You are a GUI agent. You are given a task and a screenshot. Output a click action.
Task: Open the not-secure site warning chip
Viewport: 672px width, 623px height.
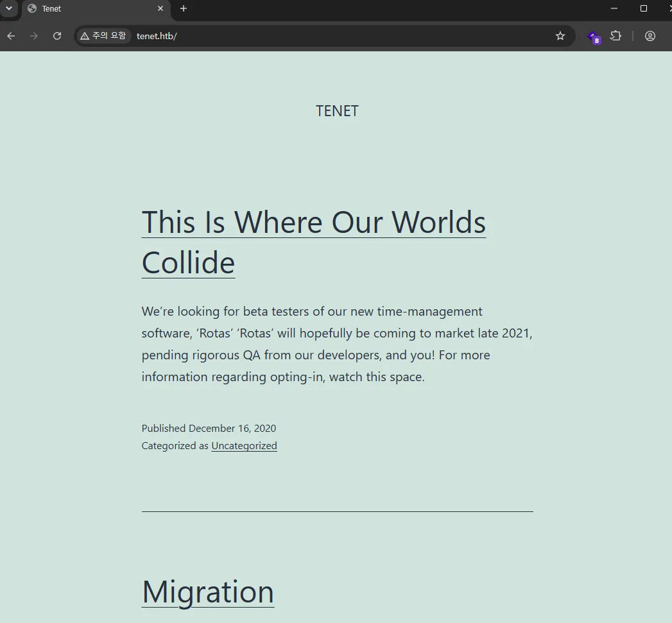(x=103, y=36)
